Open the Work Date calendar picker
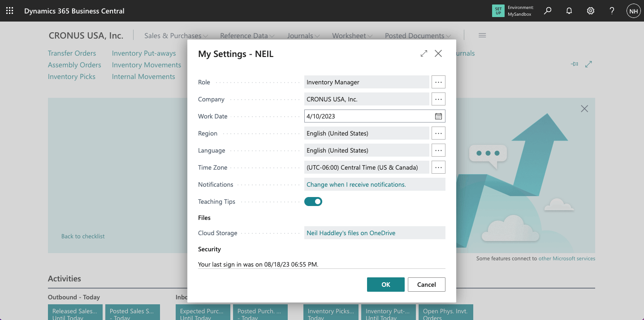This screenshot has width=644, height=320. [x=438, y=116]
